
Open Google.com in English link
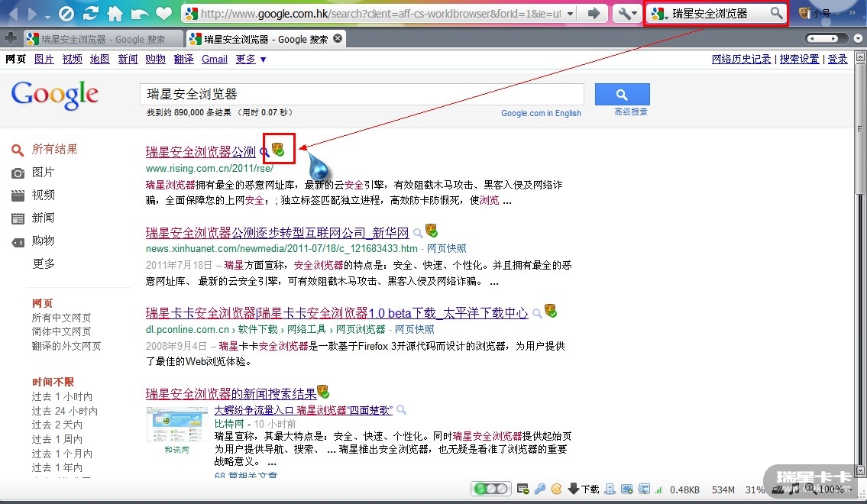(541, 113)
